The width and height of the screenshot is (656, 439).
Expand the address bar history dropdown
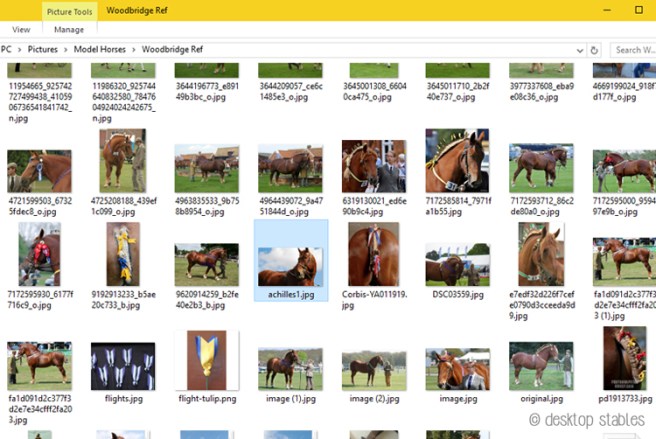coord(580,49)
